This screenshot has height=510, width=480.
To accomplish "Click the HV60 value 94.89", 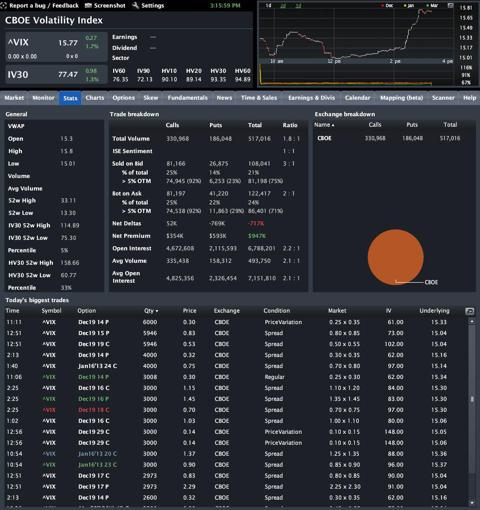I will (x=242, y=80).
